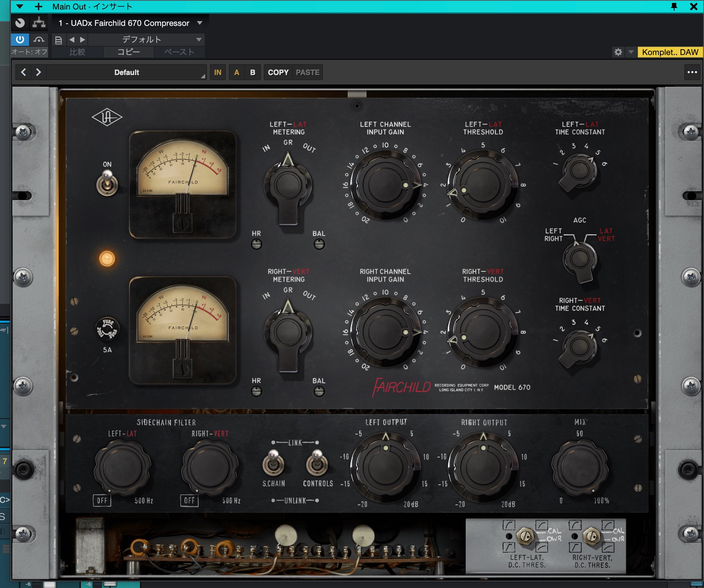Flip the S.CHAIN link toggle switch
The height and width of the screenshot is (588, 704).
[273, 463]
